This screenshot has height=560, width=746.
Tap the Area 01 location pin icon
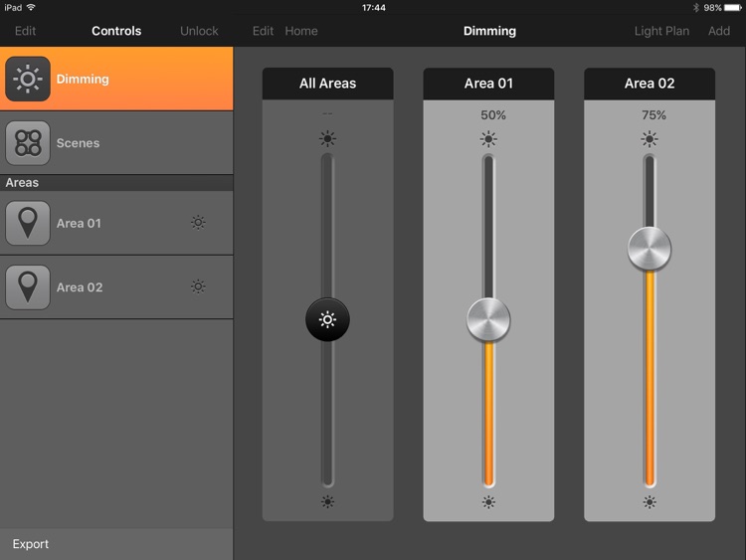pos(28,223)
